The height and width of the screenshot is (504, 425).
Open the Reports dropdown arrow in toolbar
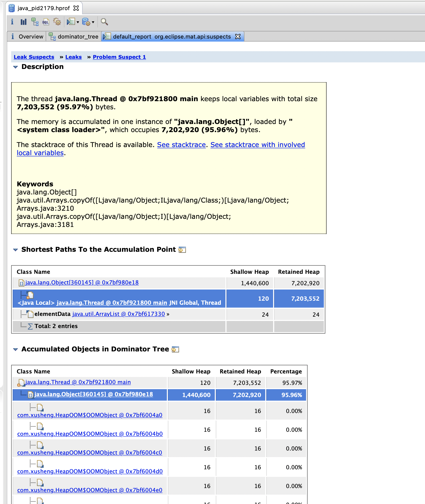tap(78, 22)
